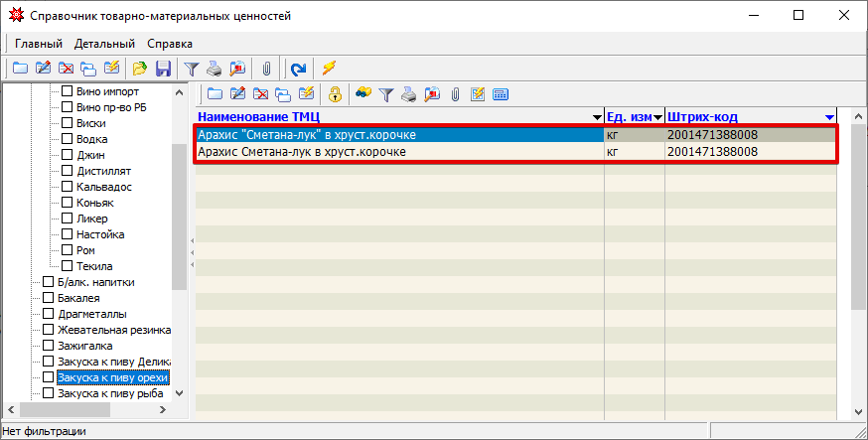The image size is (868, 440).
Task: Select the Закуска к пиву рыба category
Action: point(109,393)
